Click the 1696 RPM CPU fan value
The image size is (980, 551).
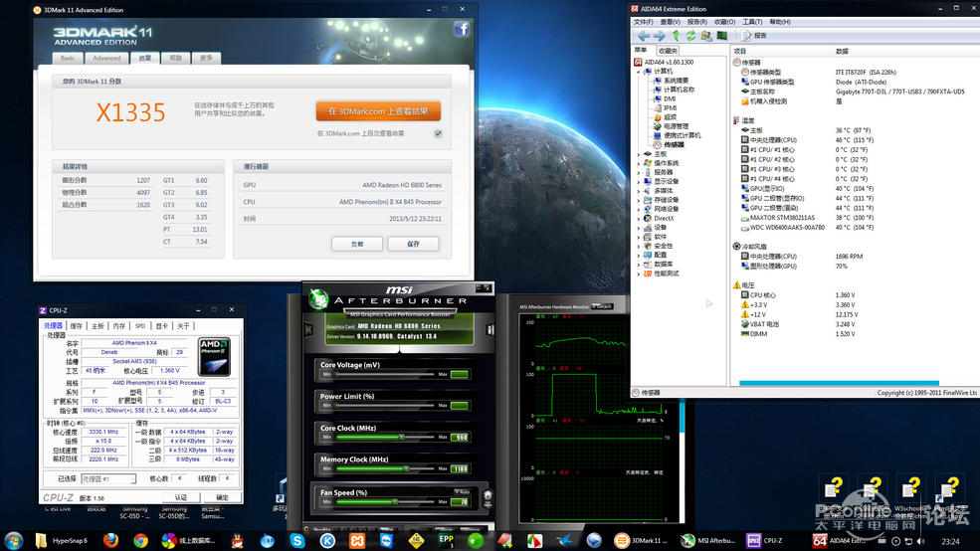(849, 257)
